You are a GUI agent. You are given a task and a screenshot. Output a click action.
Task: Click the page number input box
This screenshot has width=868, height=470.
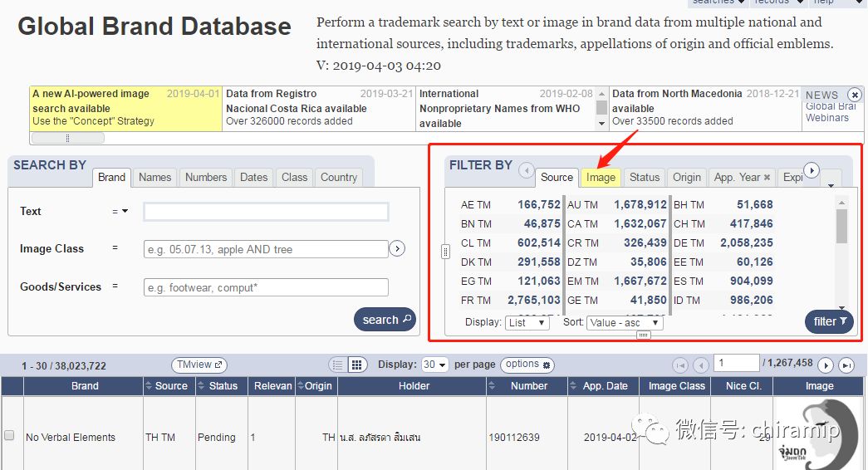point(736,363)
